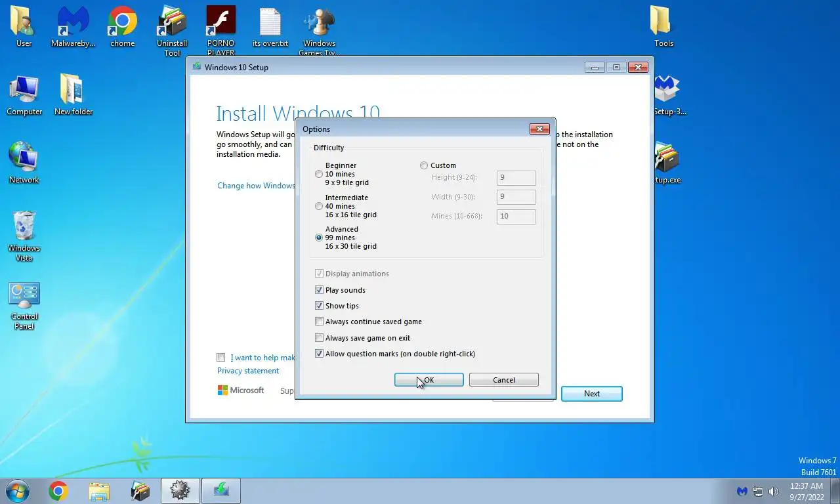Open its over.txt file

click(x=270, y=27)
